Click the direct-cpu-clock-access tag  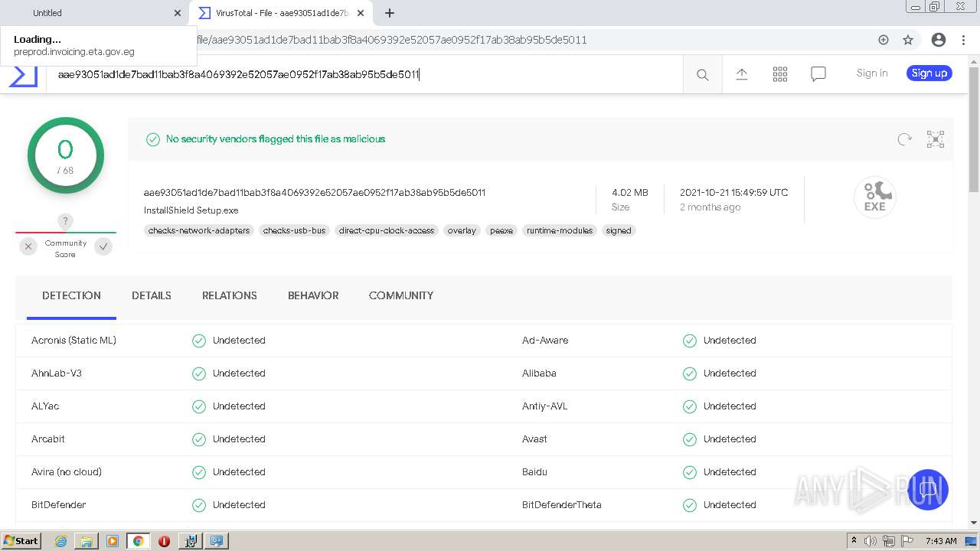click(387, 230)
